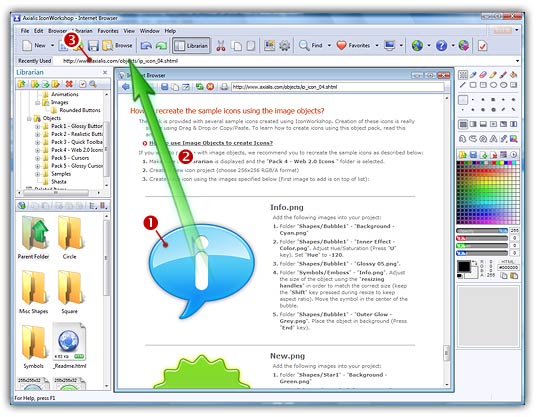The image size is (537, 417).
Task: Click the monitor screen toolbar icon
Action: 389,46
